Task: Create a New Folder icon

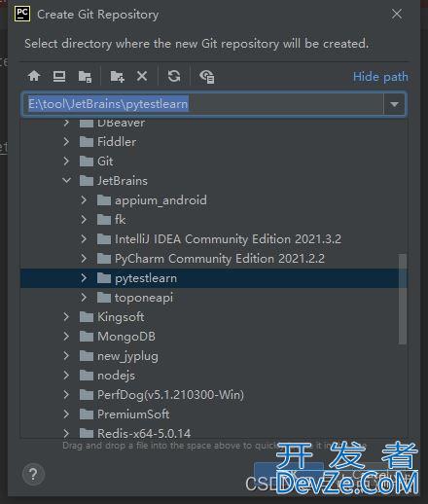Action: click(117, 77)
